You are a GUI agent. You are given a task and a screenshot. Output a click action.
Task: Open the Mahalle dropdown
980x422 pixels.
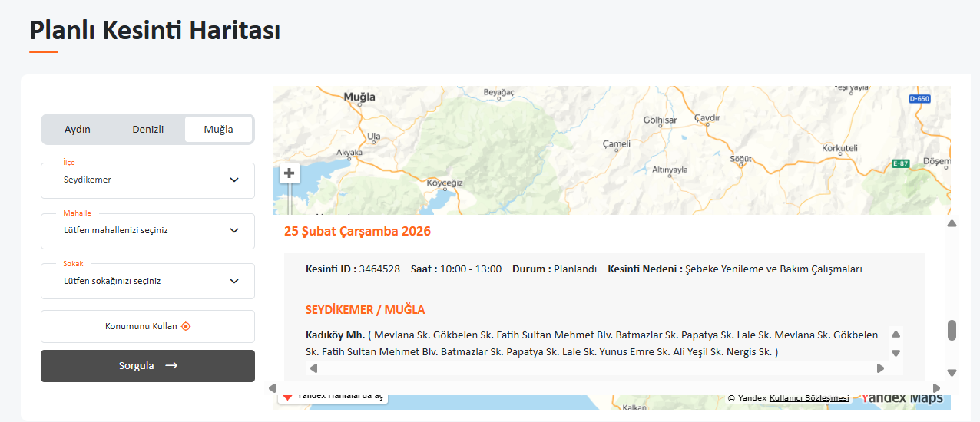147,231
